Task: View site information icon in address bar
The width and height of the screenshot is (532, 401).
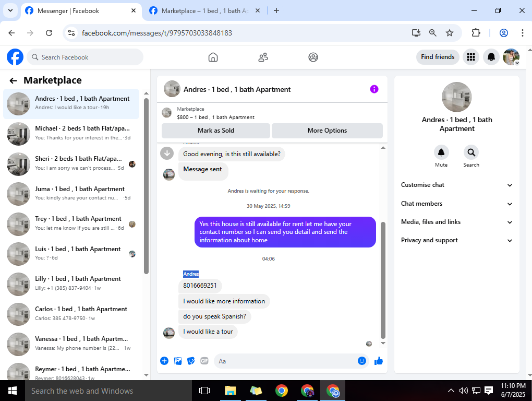Action: coord(71,33)
